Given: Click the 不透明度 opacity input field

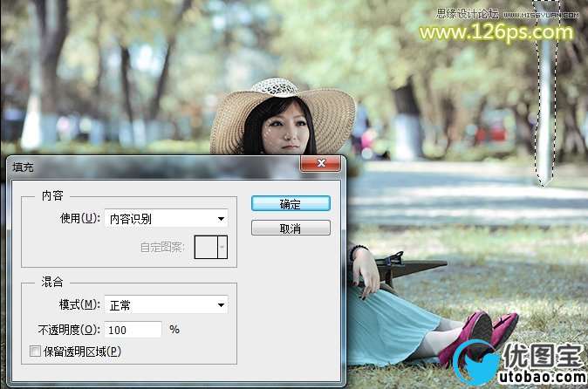Looking at the screenshot, I should pos(133,330).
